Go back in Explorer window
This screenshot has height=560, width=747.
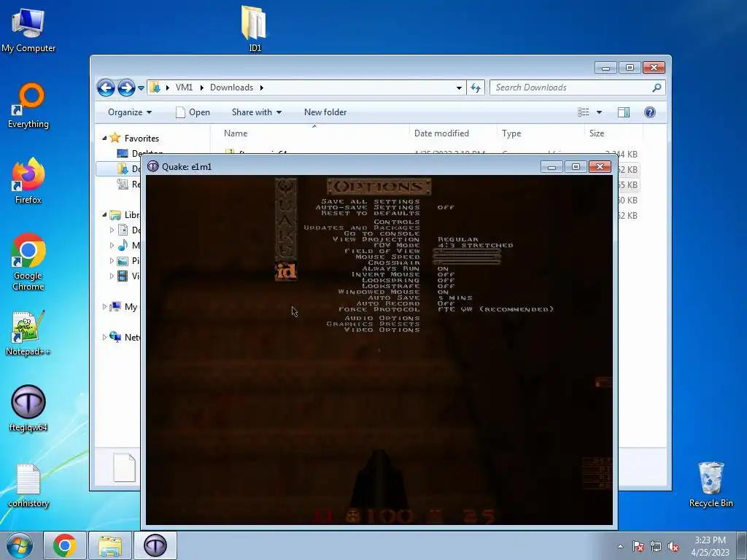[x=106, y=87]
